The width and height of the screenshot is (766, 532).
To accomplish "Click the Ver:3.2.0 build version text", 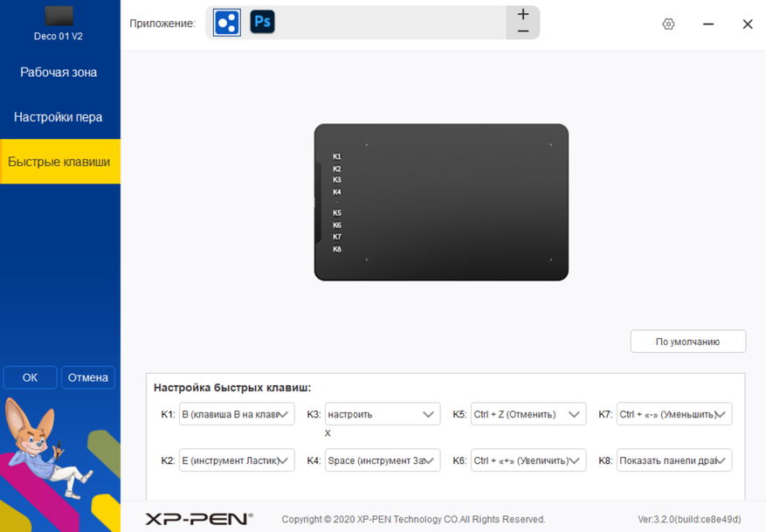I will coord(689,519).
